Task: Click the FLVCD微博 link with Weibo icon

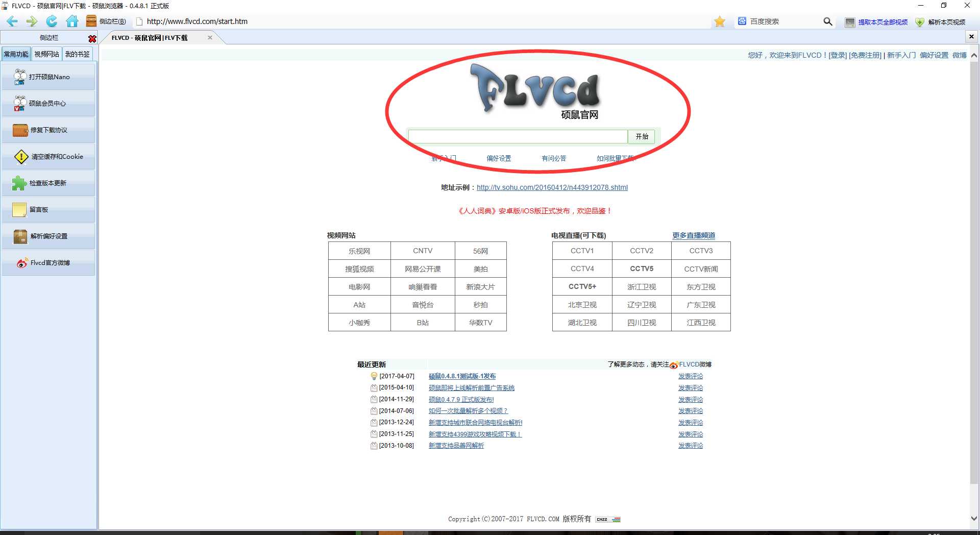Action: click(691, 364)
